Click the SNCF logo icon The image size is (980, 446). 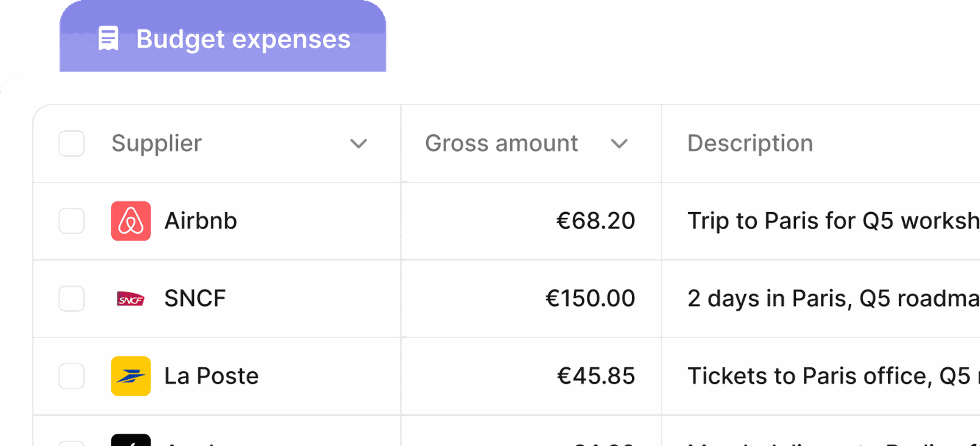tap(131, 299)
